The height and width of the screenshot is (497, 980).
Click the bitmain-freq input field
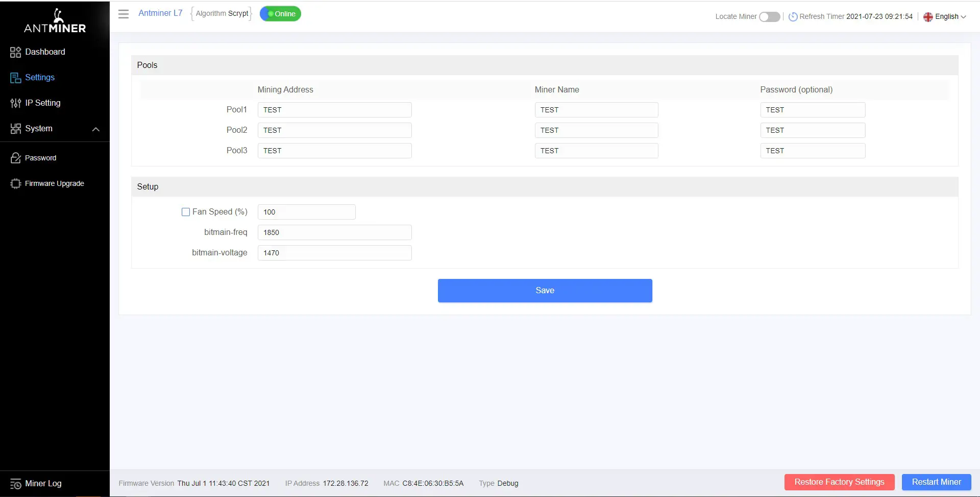point(335,232)
